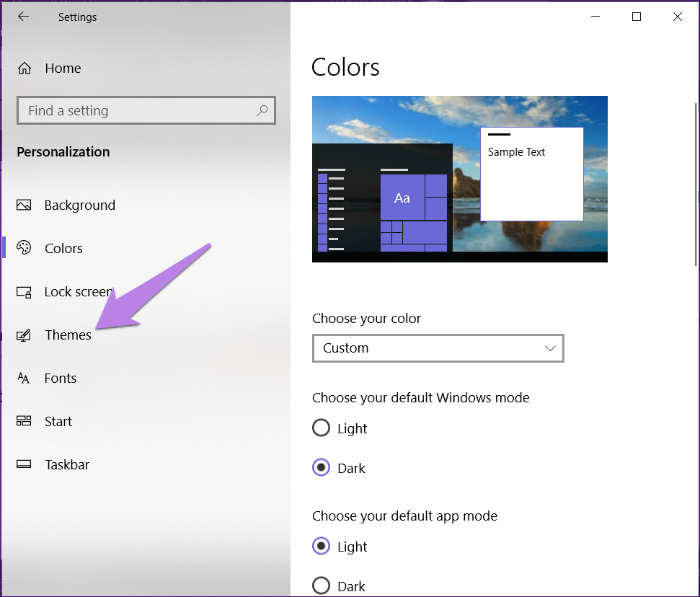Click the Home house icon
The width and height of the screenshot is (700, 597).
(25, 68)
